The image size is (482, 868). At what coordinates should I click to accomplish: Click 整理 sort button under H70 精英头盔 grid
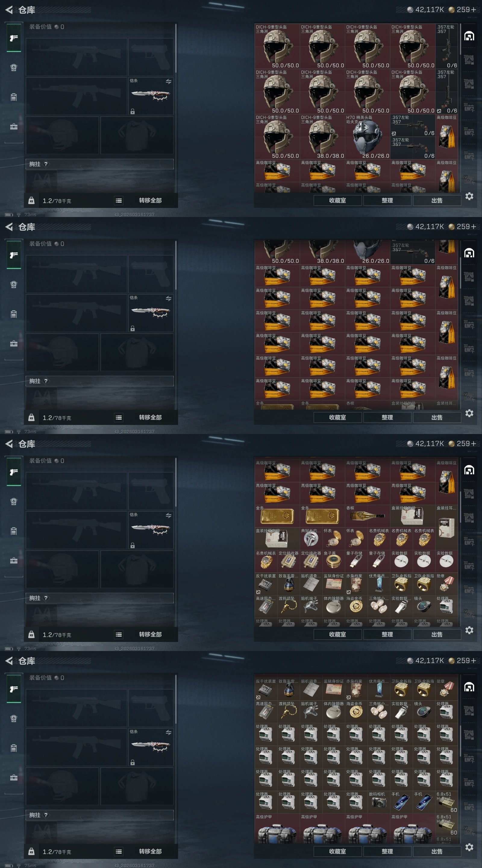pyautogui.click(x=387, y=200)
